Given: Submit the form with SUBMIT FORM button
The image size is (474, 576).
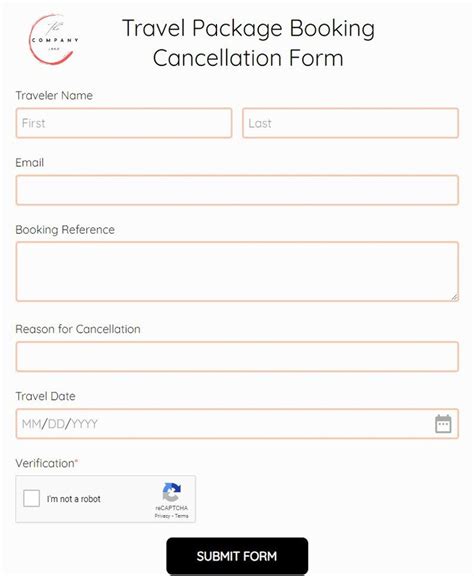Looking at the screenshot, I should [237, 556].
